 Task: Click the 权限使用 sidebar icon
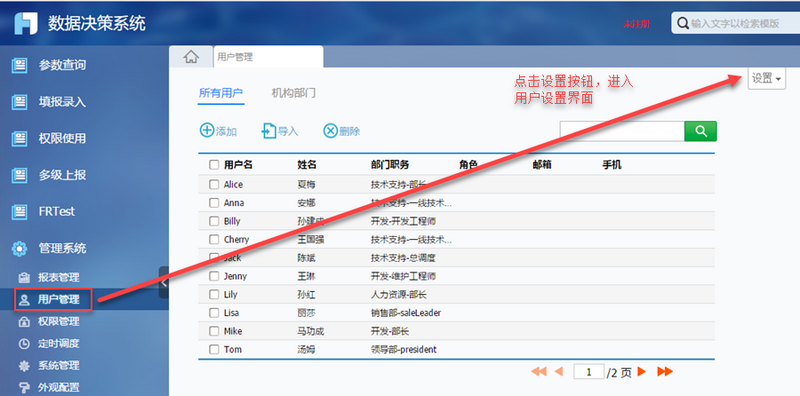pyautogui.click(x=19, y=139)
